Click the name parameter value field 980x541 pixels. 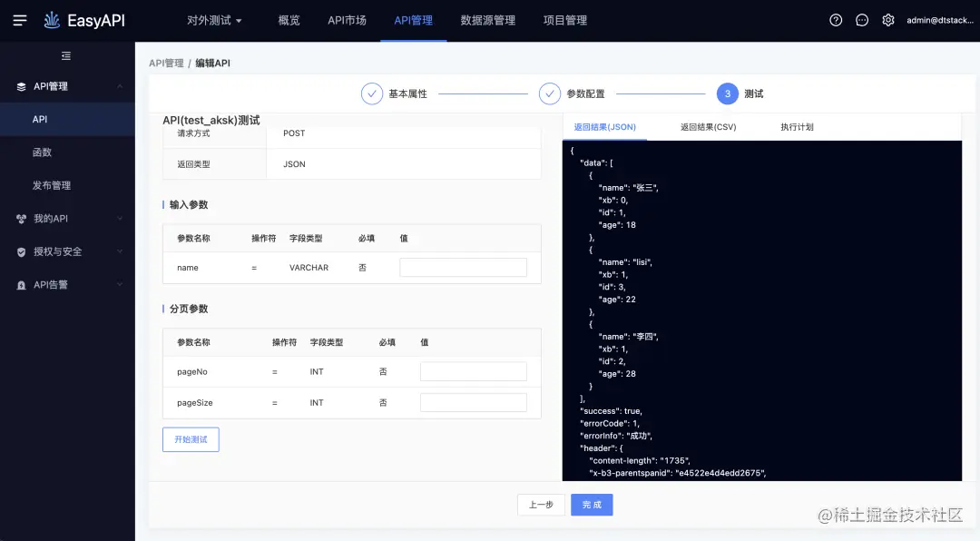[x=463, y=268]
